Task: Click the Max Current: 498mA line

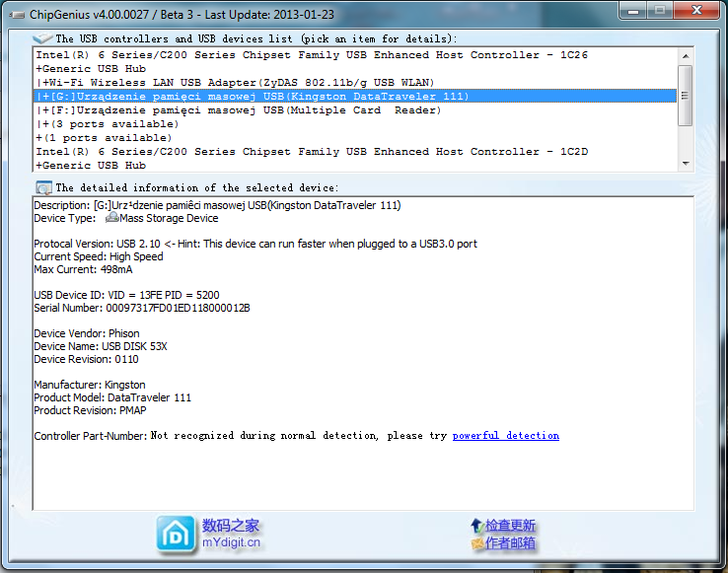Action: [x=83, y=269]
